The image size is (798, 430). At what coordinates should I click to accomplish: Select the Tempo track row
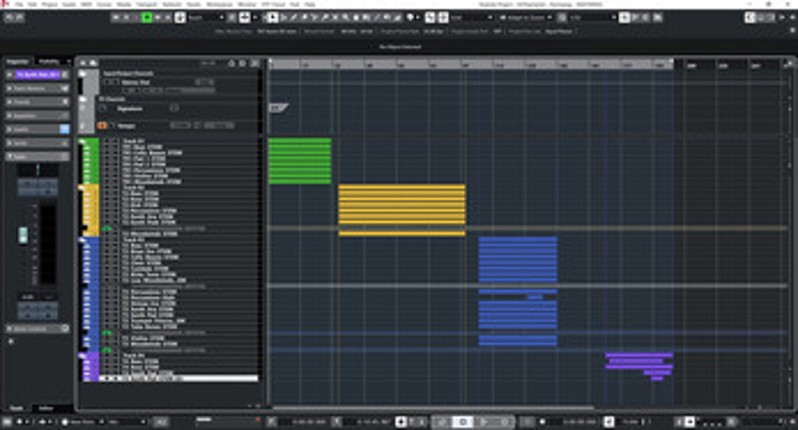coord(178,125)
